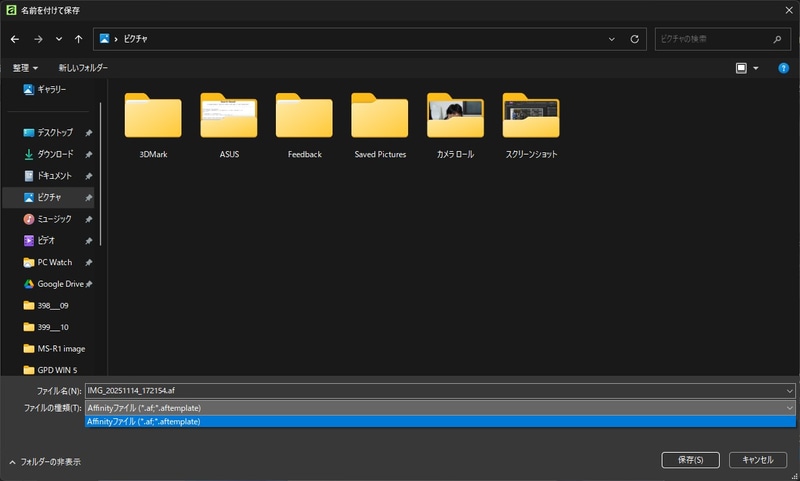
Task: Select the 3DMark folder
Action: pos(153,125)
